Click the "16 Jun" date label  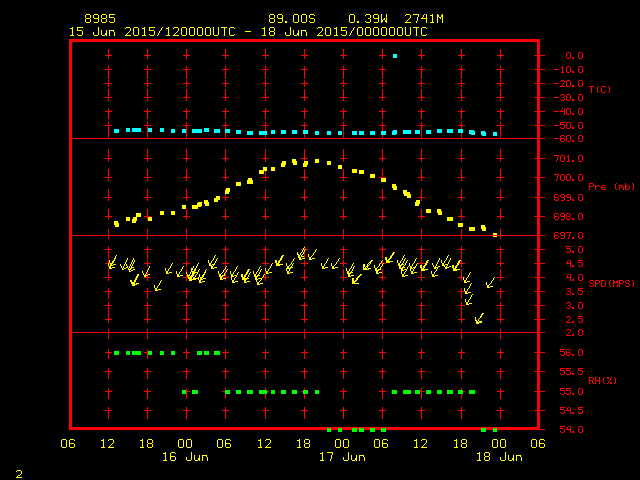(185, 457)
